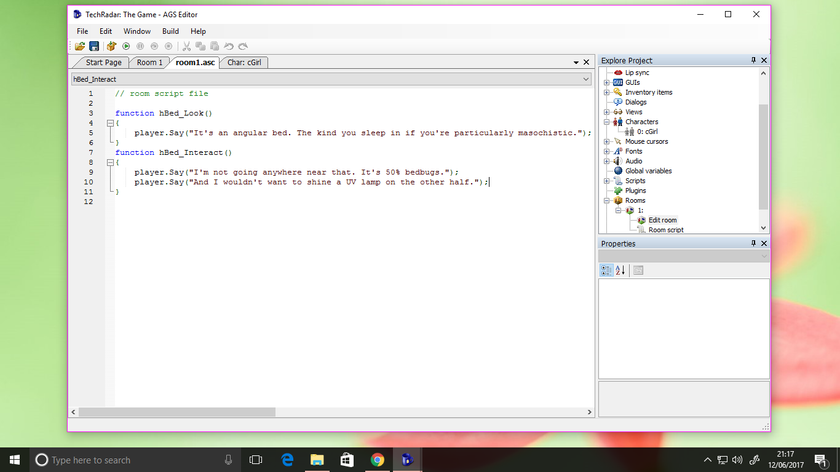This screenshot has height=472, width=840.
Task: Open the hBed_Interact function dropdown
Action: pyautogui.click(x=585, y=78)
